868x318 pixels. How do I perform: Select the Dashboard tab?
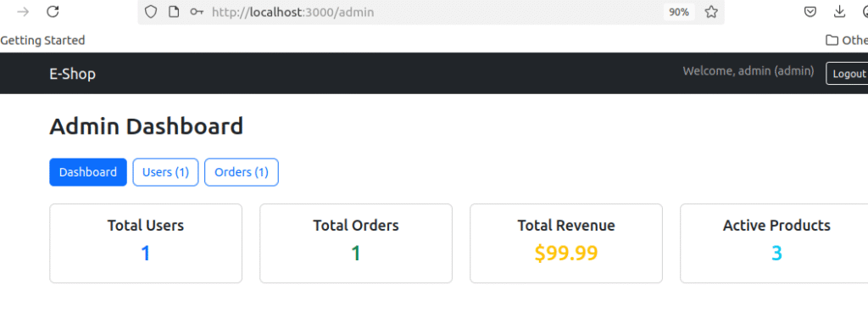tap(88, 172)
